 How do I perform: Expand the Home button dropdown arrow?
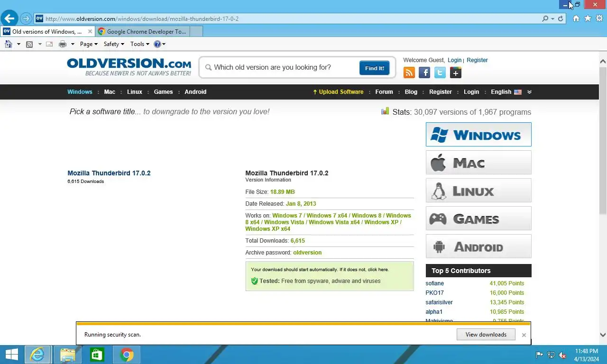18,44
